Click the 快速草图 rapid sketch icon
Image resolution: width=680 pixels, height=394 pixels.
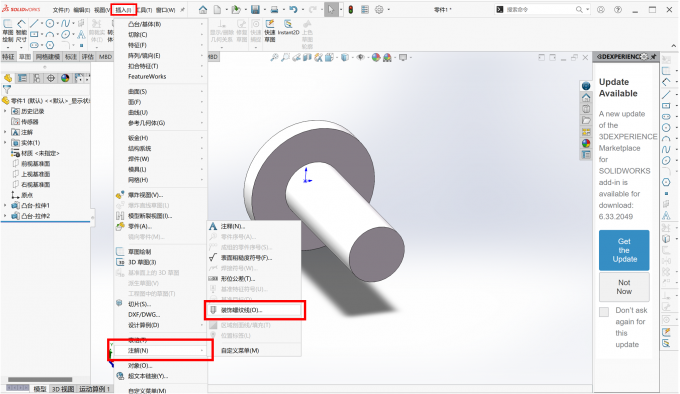pyautogui.click(x=270, y=30)
